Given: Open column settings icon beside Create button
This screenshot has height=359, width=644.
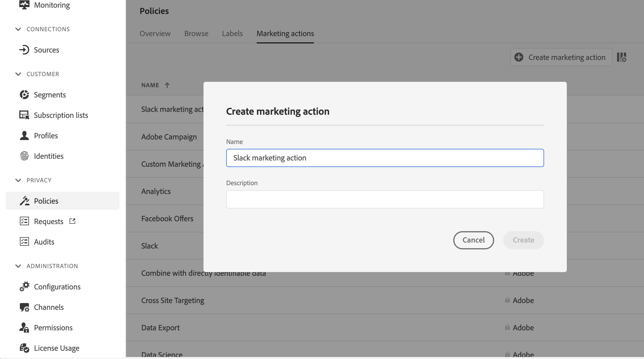Looking at the screenshot, I should coord(622,57).
